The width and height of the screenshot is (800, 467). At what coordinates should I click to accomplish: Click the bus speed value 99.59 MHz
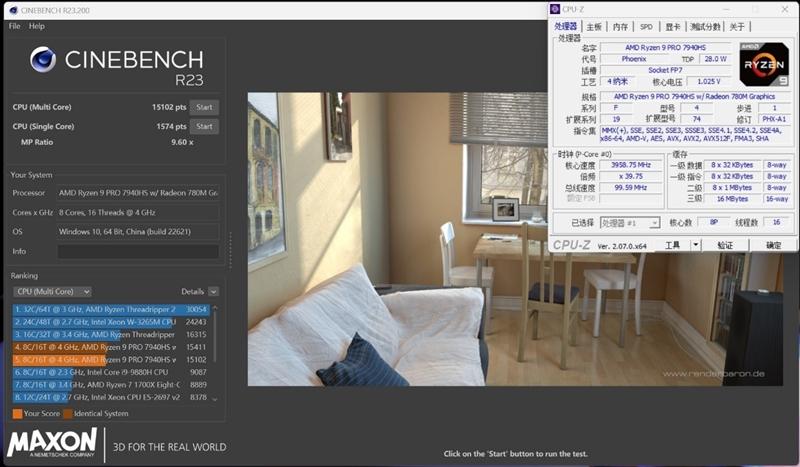(x=631, y=187)
